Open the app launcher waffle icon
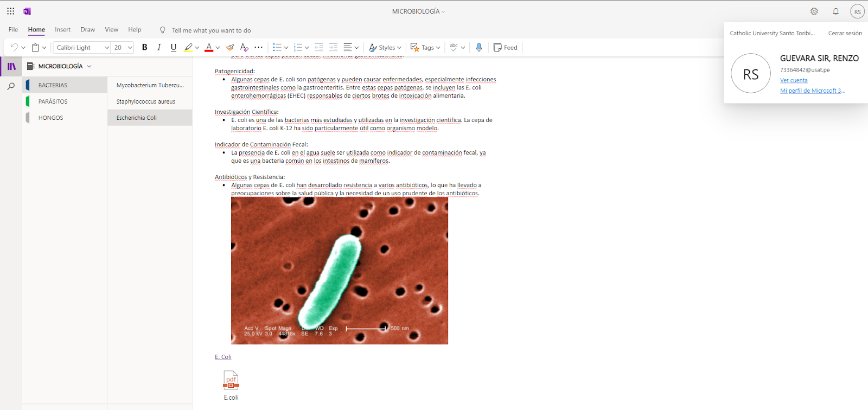The image size is (868, 410). pos(10,11)
